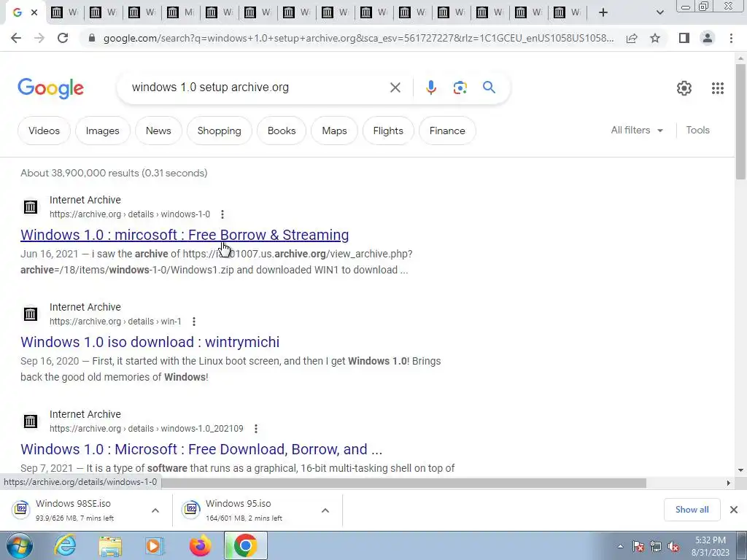Viewport: 747px width, 560px height.
Task: Go back to the previous page
Action: click(16, 38)
